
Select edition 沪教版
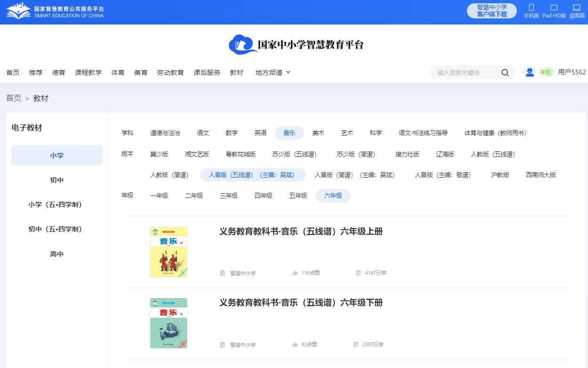(x=500, y=175)
